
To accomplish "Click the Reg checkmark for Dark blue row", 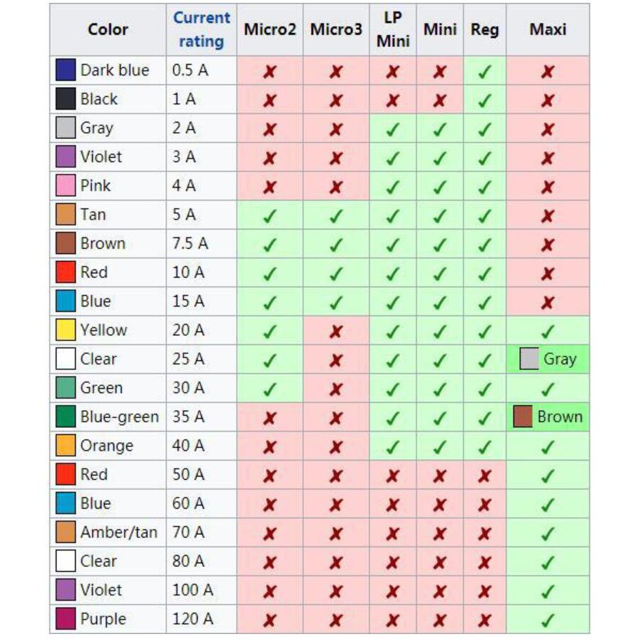I will pyautogui.click(x=484, y=72).
